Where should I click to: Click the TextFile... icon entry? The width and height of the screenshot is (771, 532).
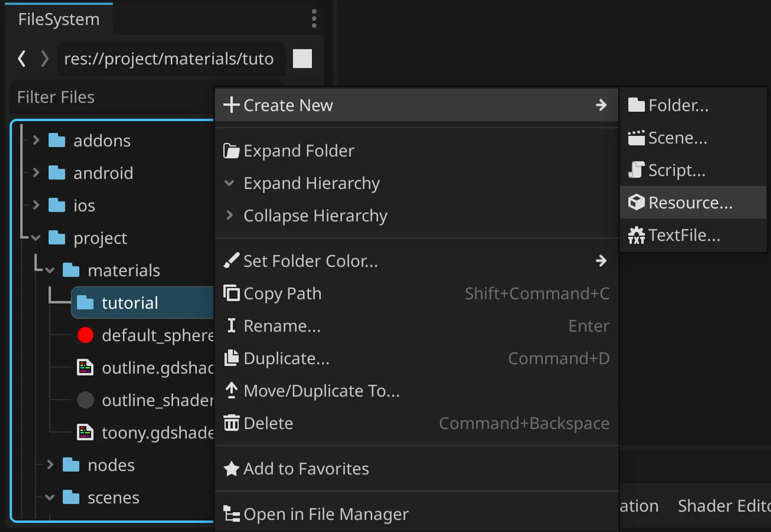coord(636,235)
